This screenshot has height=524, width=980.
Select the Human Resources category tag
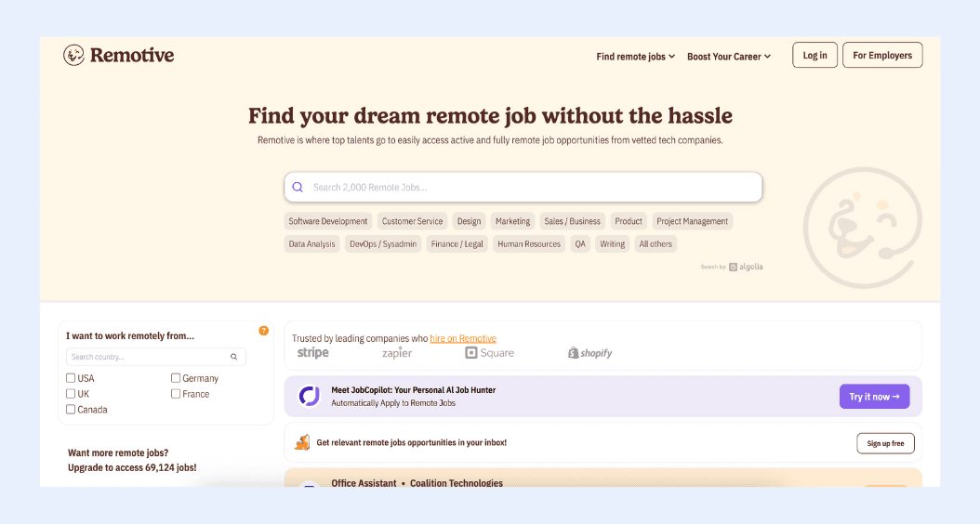[x=529, y=244]
